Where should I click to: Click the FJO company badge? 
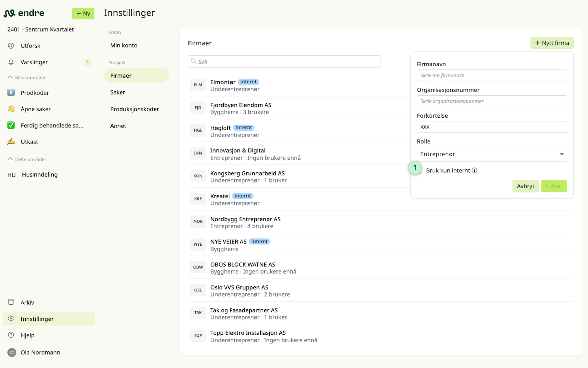(198, 108)
